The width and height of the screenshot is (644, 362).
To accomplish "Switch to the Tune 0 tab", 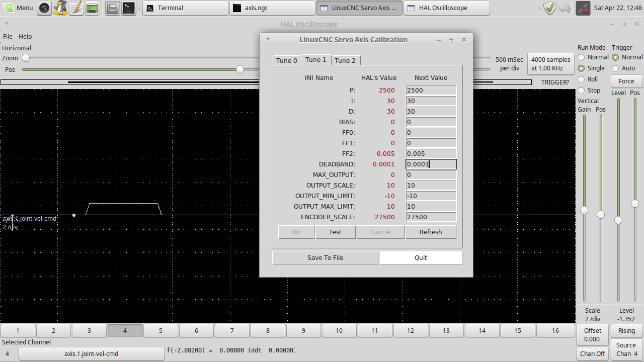I will coord(287,60).
